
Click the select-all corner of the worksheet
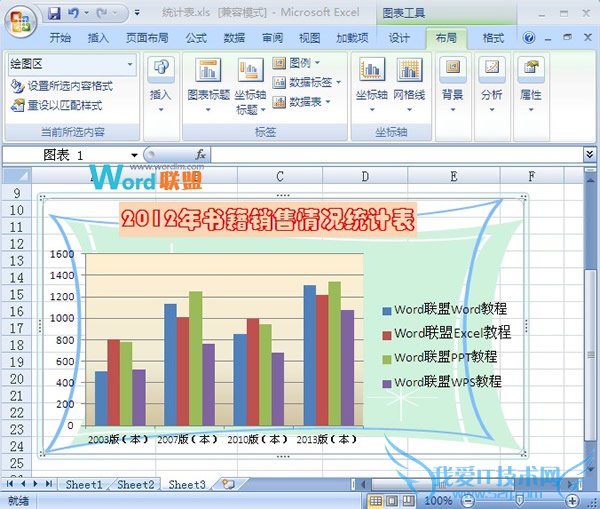17,176
